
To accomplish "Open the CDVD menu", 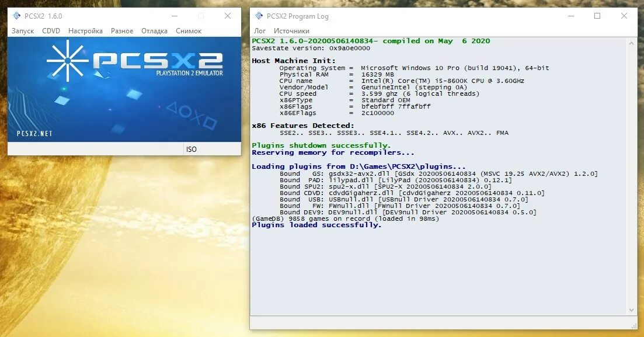I will [51, 31].
